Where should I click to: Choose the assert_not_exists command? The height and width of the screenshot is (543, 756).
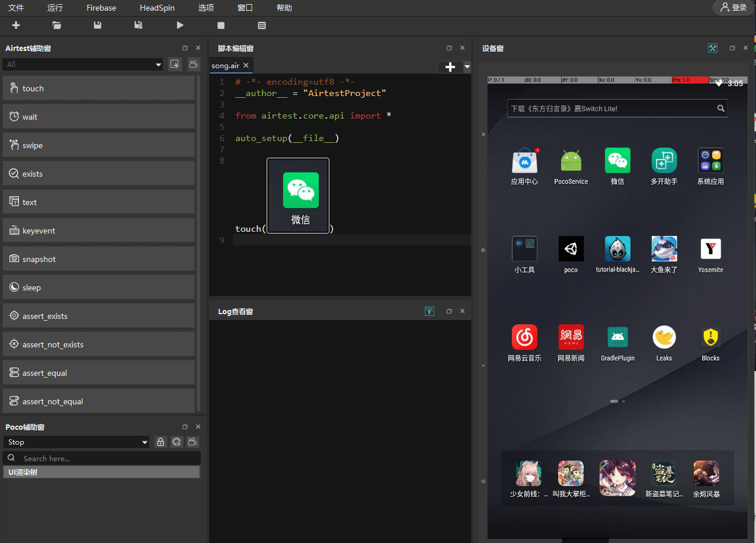point(99,344)
